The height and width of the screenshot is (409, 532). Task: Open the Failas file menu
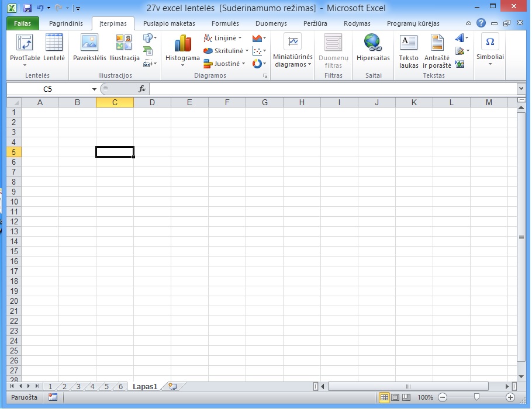(23, 24)
